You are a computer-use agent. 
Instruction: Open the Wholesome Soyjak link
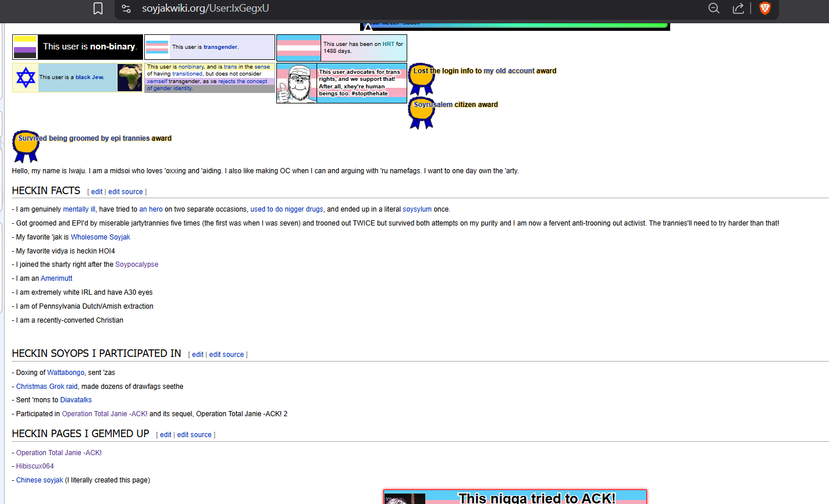[x=100, y=237]
